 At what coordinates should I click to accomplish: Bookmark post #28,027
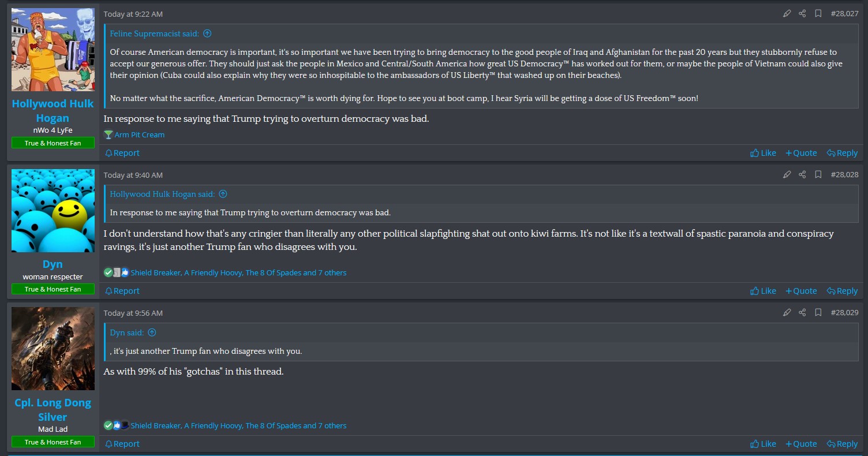coord(818,13)
